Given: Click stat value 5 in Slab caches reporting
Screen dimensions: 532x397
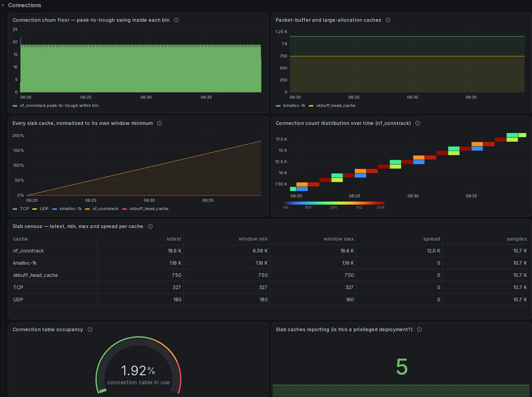Looking at the screenshot, I should [402, 367].
